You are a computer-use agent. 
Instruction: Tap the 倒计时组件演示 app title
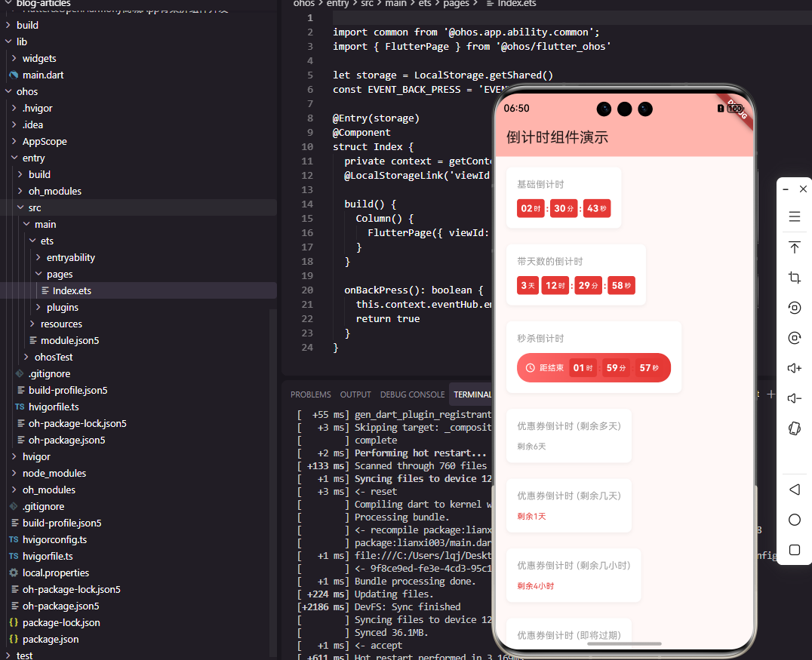[x=557, y=137]
